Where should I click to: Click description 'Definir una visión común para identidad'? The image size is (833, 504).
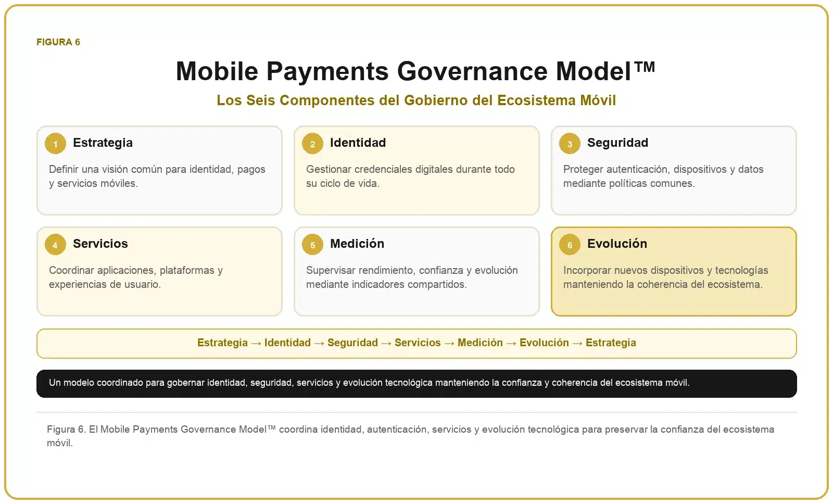(x=157, y=176)
